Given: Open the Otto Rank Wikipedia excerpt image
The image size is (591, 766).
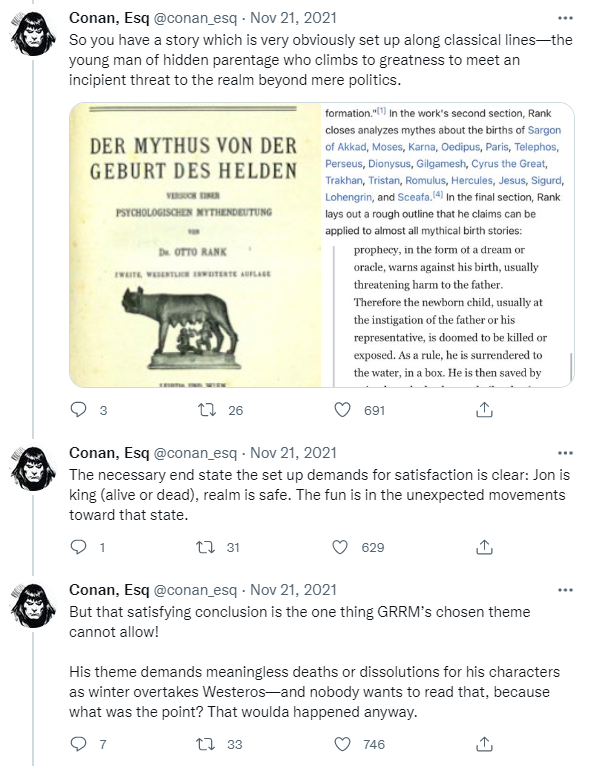Looking at the screenshot, I should (448, 245).
